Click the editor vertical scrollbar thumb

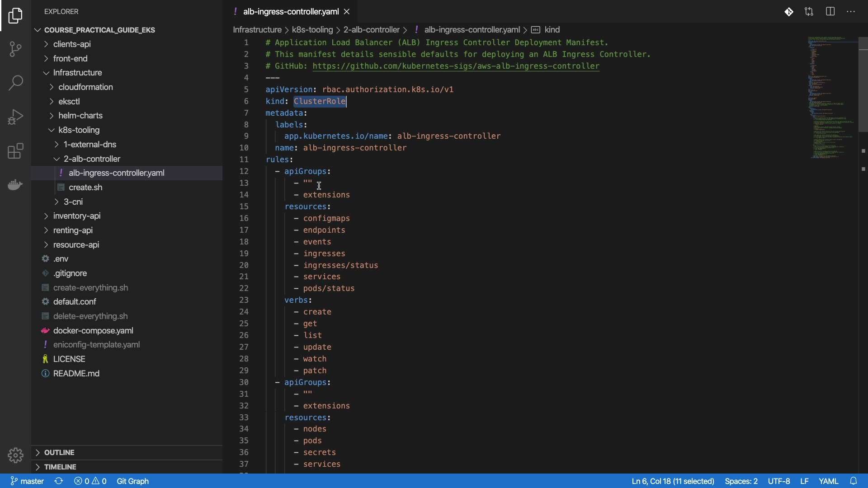click(x=863, y=84)
